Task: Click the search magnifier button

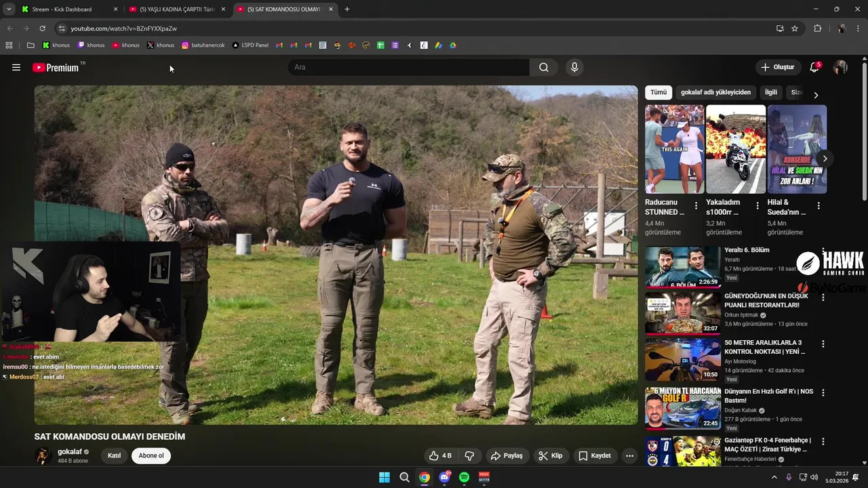Action: coord(544,67)
